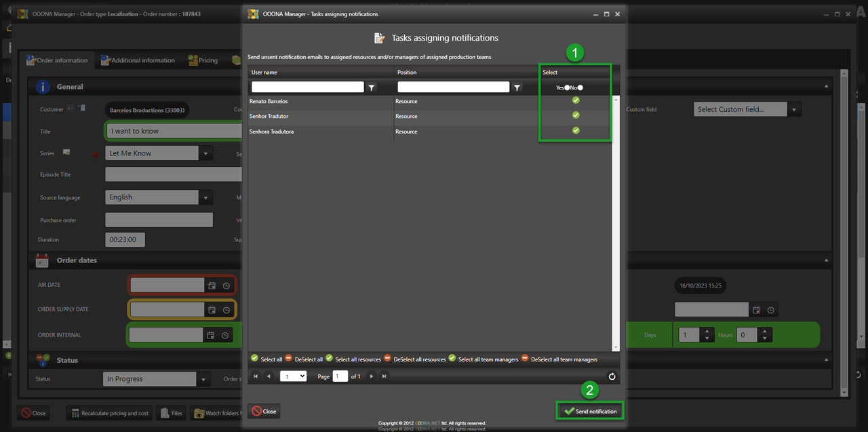868x432 pixels.
Task: Click DeSelect all team managers icon
Action: 524,359
